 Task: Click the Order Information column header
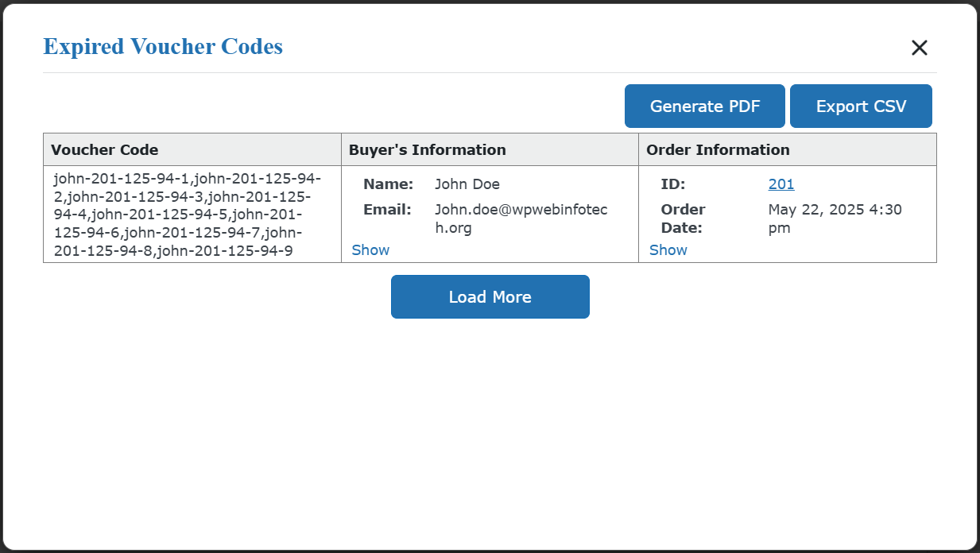click(718, 150)
